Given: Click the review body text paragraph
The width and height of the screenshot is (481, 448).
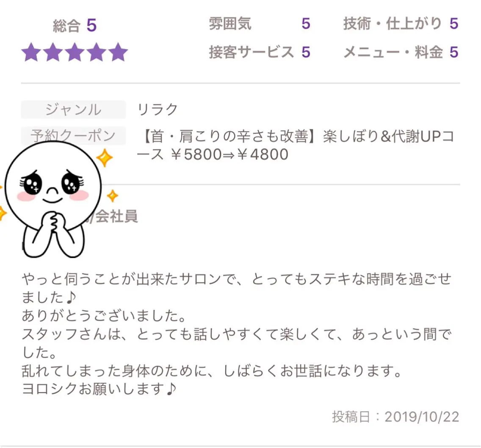Looking at the screenshot, I should (x=237, y=334).
